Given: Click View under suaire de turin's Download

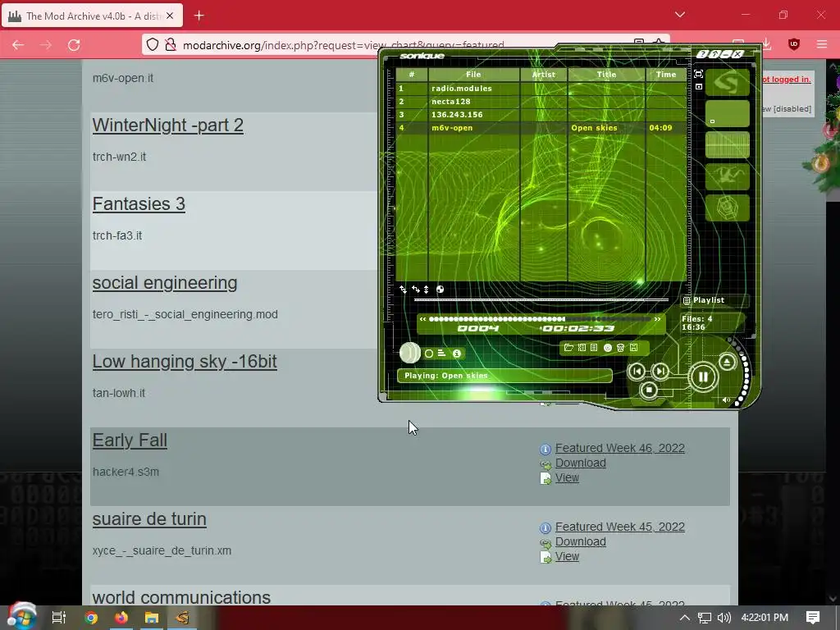Looking at the screenshot, I should pyautogui.click(x=567, y=557).
